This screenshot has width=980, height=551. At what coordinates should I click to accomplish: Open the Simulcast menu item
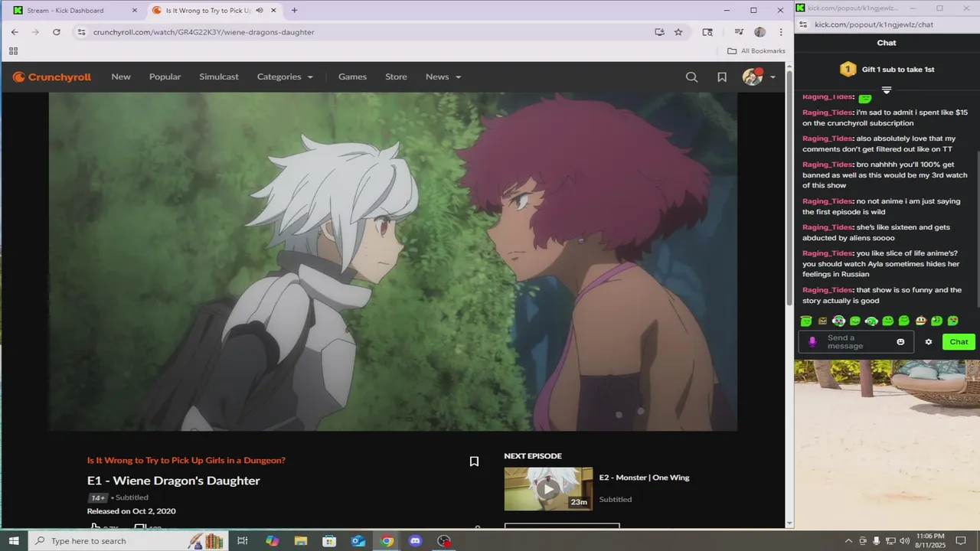pyautogui.click(x=219, y=77)
